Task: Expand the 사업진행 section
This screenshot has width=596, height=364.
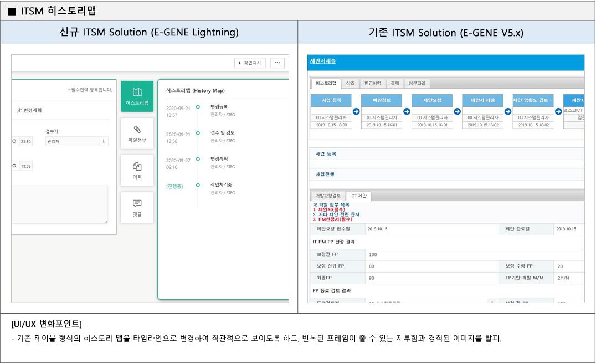Action: click(325, 175)
